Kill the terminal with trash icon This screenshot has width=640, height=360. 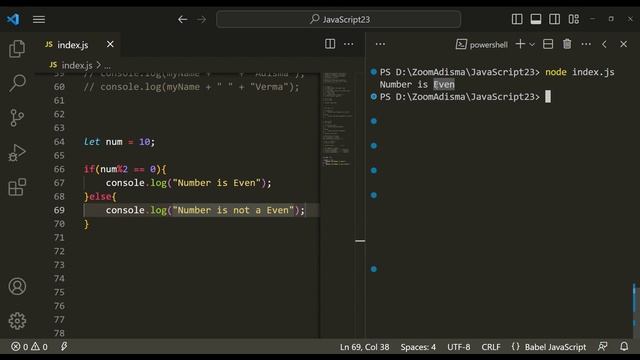[x=567, y=44]
